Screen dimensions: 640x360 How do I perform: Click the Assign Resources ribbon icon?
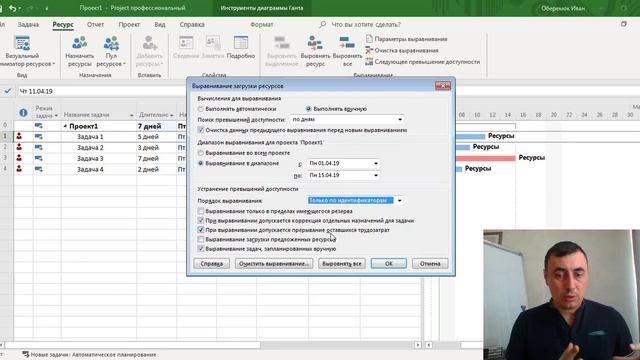coord(80,43)
